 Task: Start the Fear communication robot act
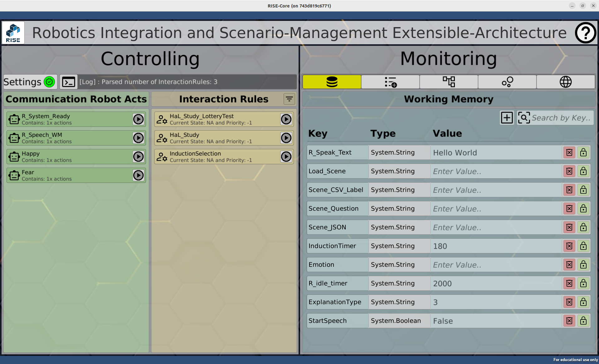click(138, 175)
